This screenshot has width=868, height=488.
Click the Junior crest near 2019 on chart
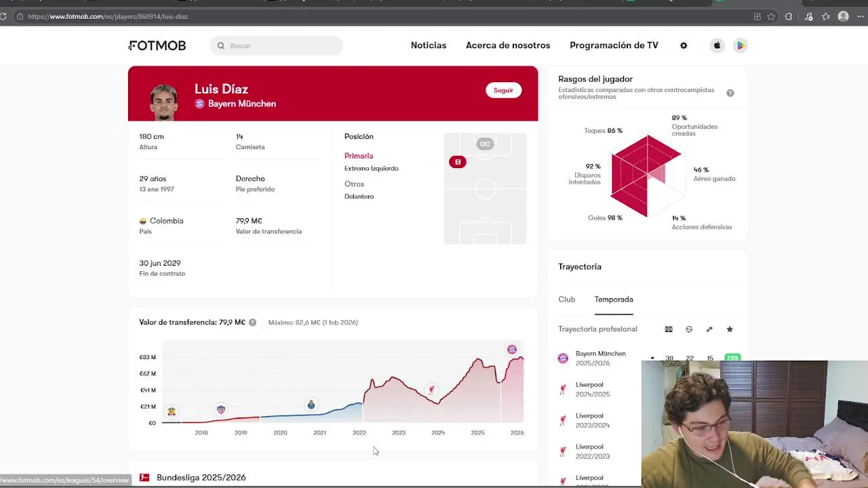[220, 409]
